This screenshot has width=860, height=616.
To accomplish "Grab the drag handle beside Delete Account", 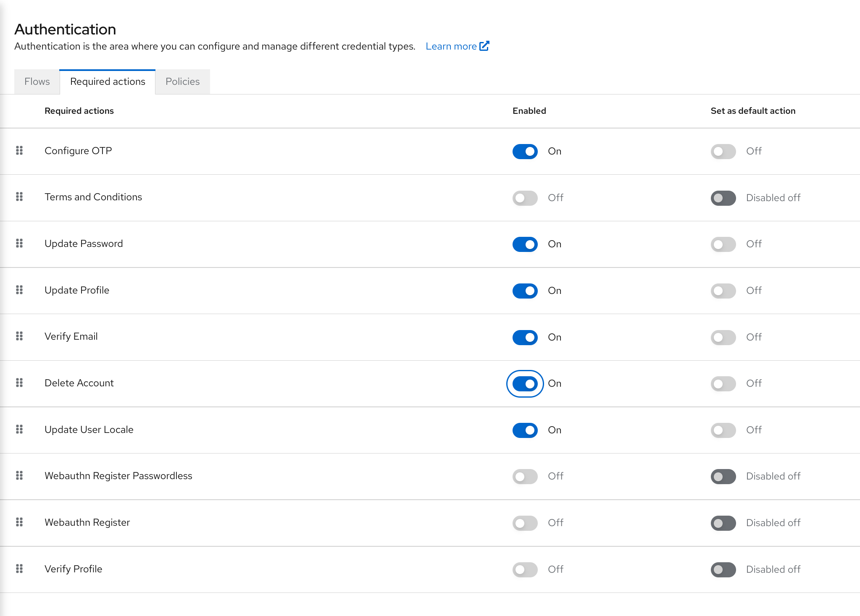I will 19,383.
